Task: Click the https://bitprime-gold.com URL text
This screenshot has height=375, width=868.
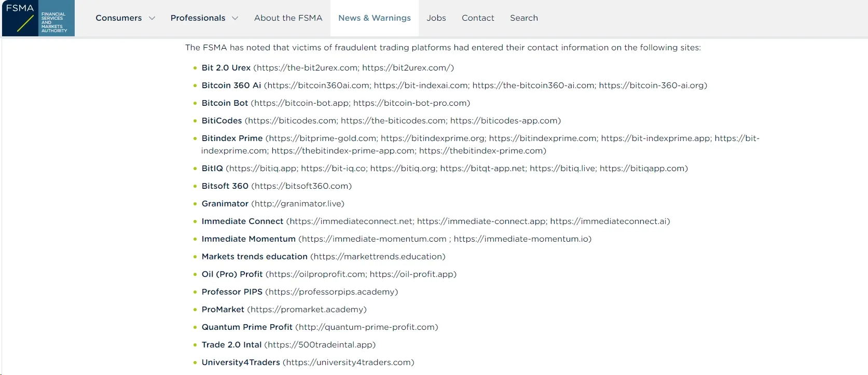Action: coord(323,138)
